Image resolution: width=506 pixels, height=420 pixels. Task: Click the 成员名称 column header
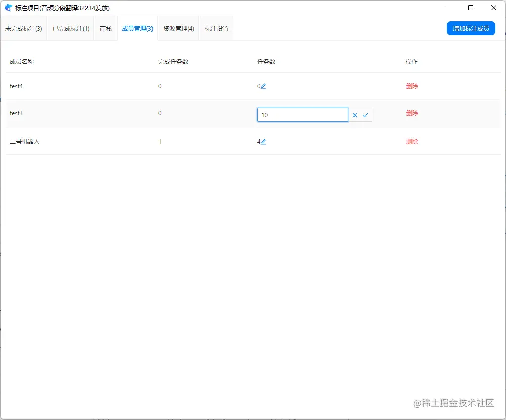(22, 61)
